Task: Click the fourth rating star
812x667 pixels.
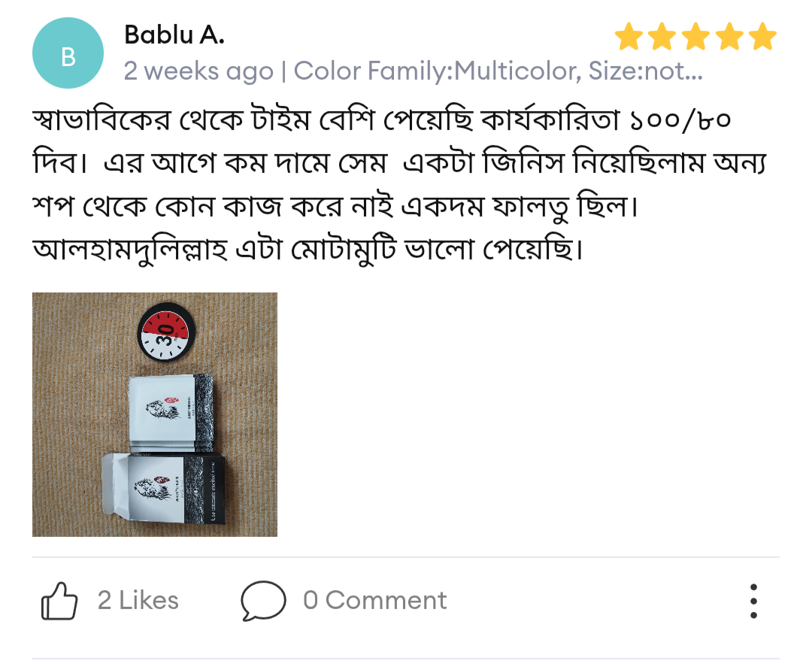Action: (729, 36)
